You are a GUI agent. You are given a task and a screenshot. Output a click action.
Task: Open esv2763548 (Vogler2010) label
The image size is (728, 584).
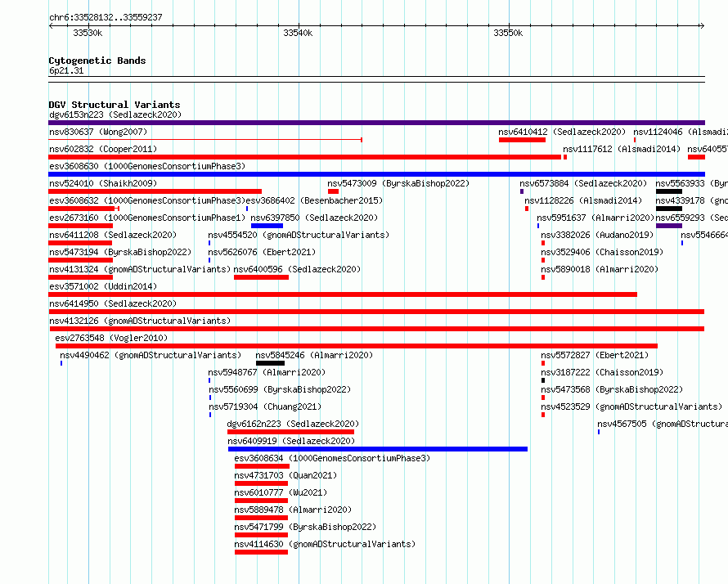[x=111, y=338]
